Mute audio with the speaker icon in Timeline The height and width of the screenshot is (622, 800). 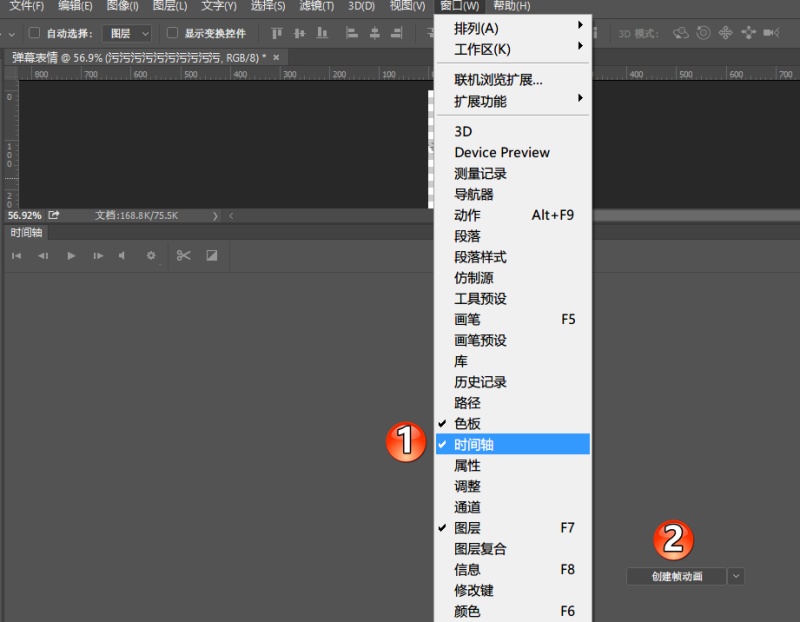[x=121, y=255]
